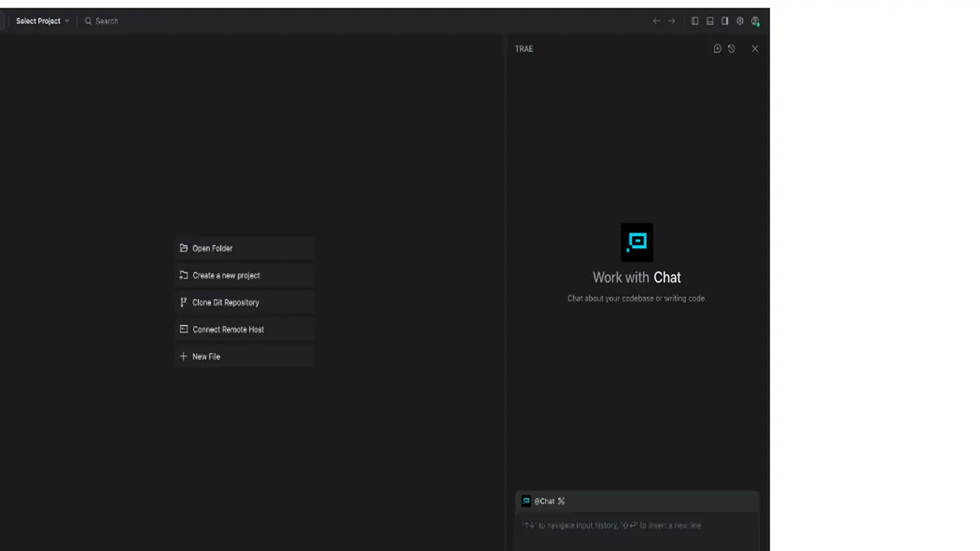This screenshot has height=551, width=980.
Task: Start a new chat in the TRAE panel
Action: [717, 48]
